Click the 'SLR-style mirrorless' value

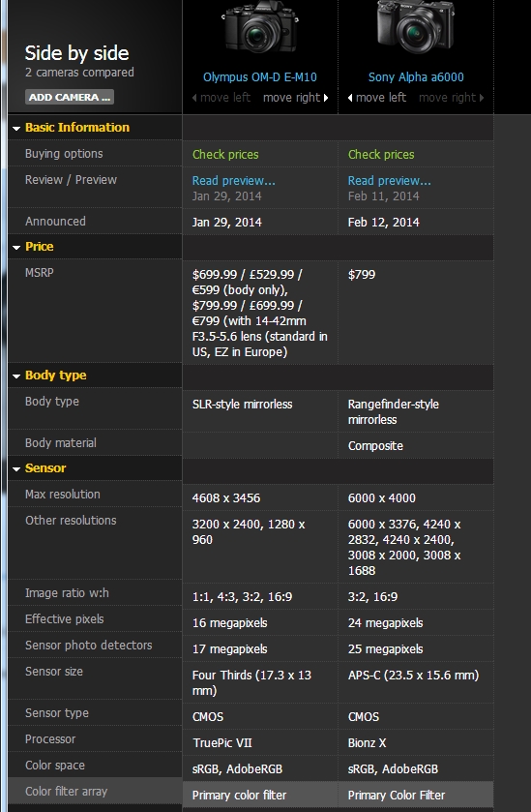click(x=242, y=404)
